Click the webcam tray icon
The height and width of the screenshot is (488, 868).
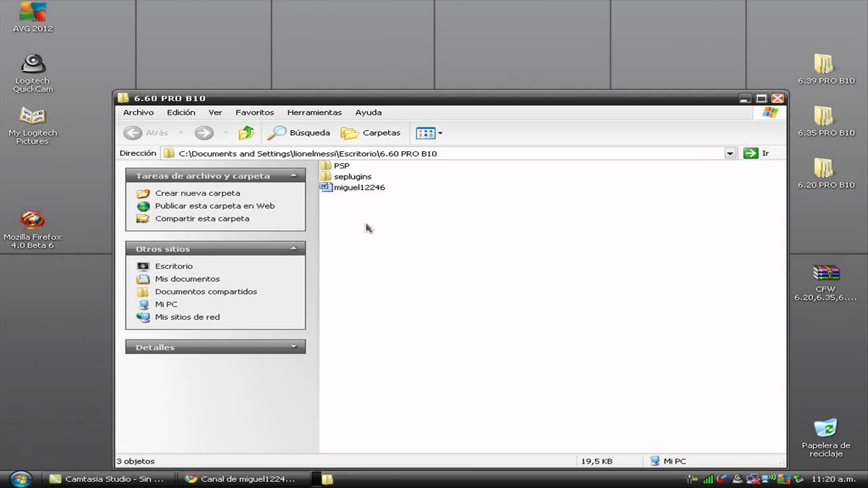pos(738,479)
